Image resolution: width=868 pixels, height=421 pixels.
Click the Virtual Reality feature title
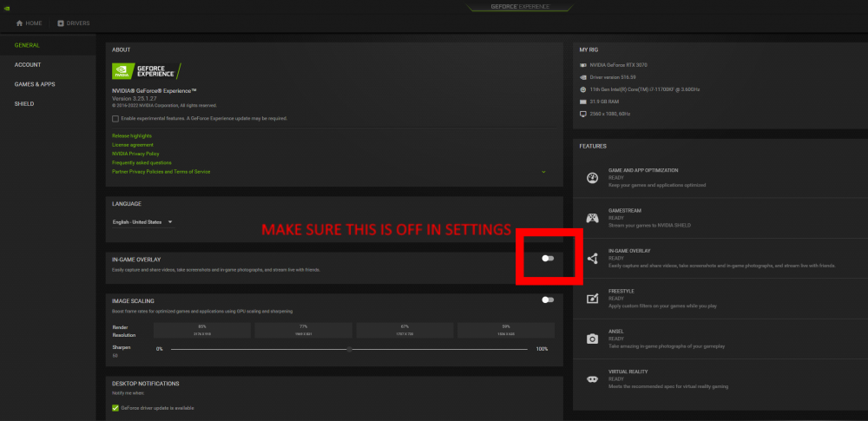(x=628, y=372)
